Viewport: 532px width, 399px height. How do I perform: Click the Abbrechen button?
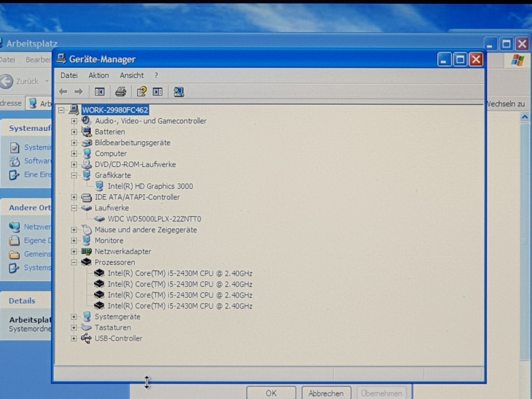tap(326, 393)
